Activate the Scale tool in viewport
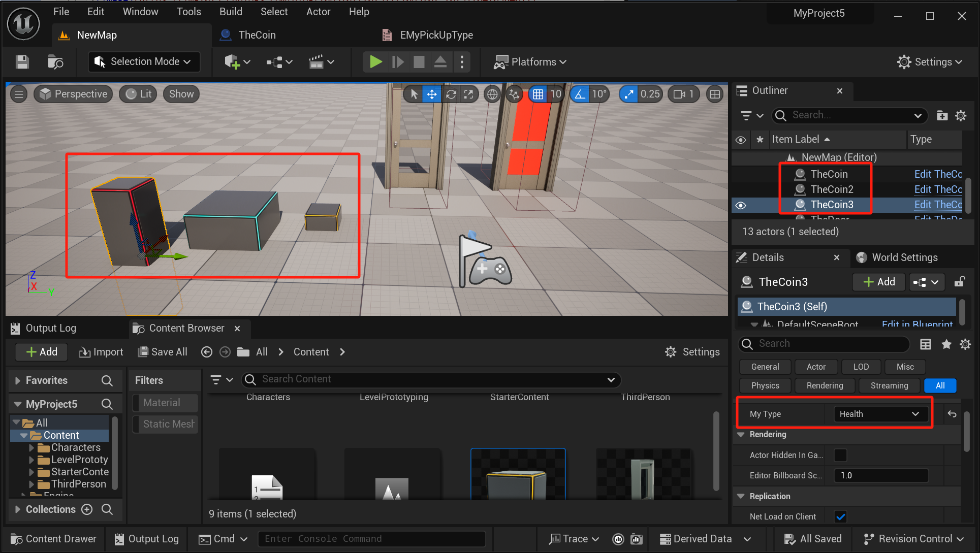980x553 pixels. 468,94
